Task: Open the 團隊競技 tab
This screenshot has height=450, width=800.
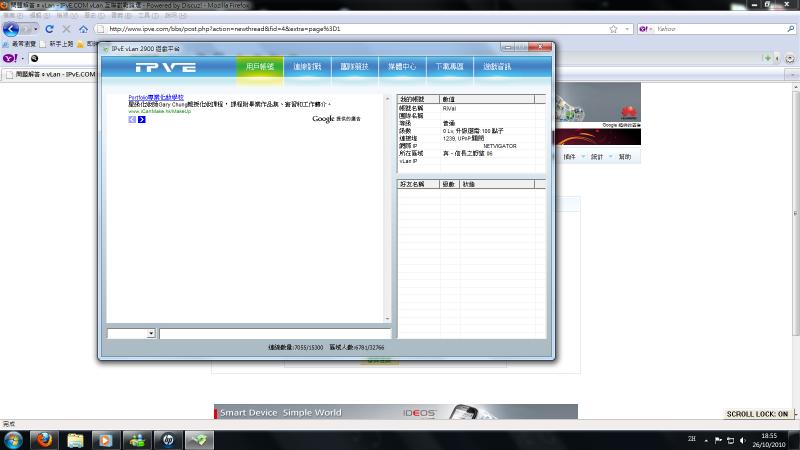Action: pos(355,67)
